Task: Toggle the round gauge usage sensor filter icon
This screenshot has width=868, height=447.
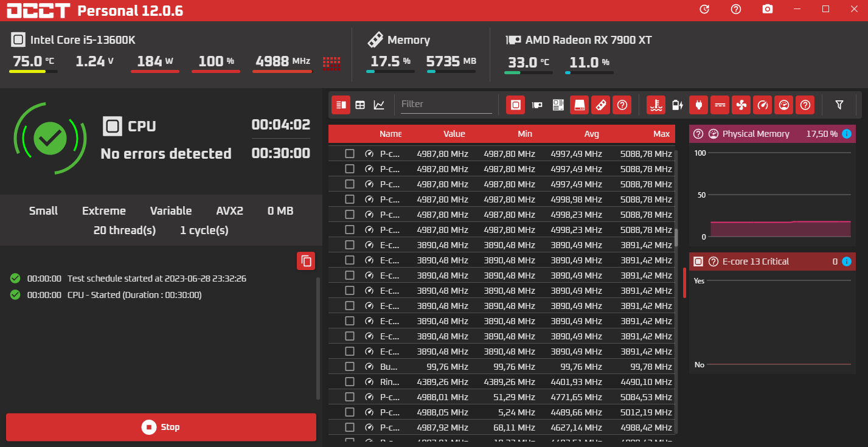Action: click(783, 105)
